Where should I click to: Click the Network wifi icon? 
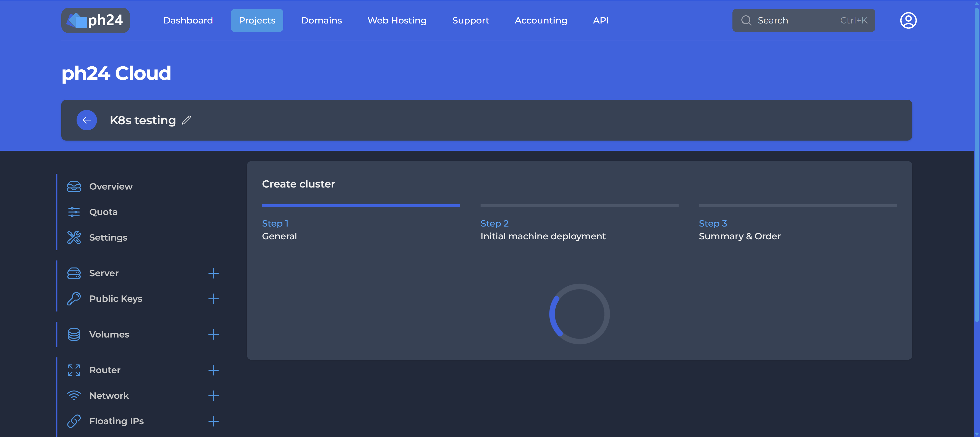click(x=74, y=395)
